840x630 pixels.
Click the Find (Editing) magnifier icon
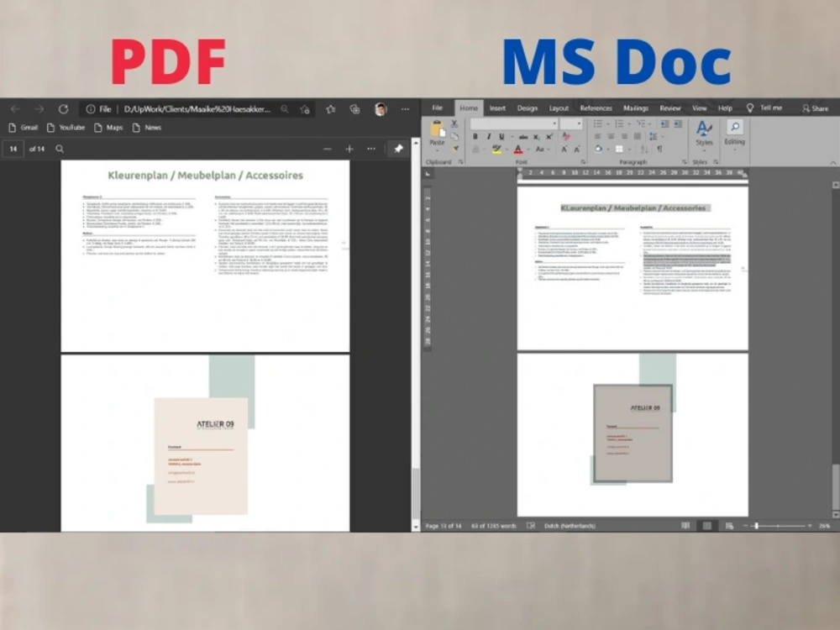coord(735,127)
